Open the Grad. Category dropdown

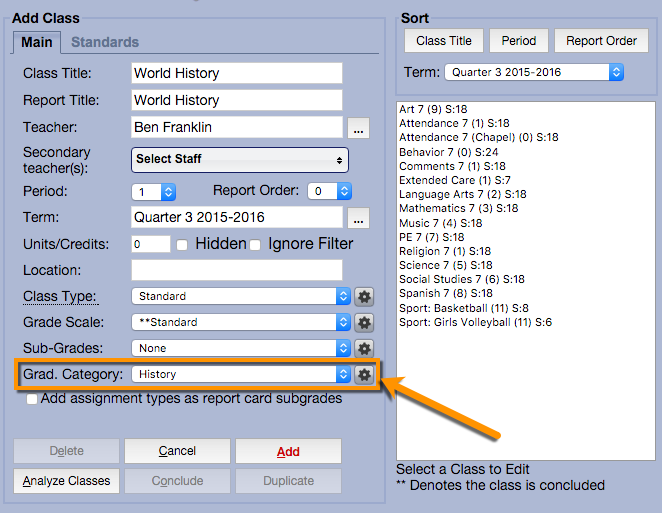(x=240, y=374)
